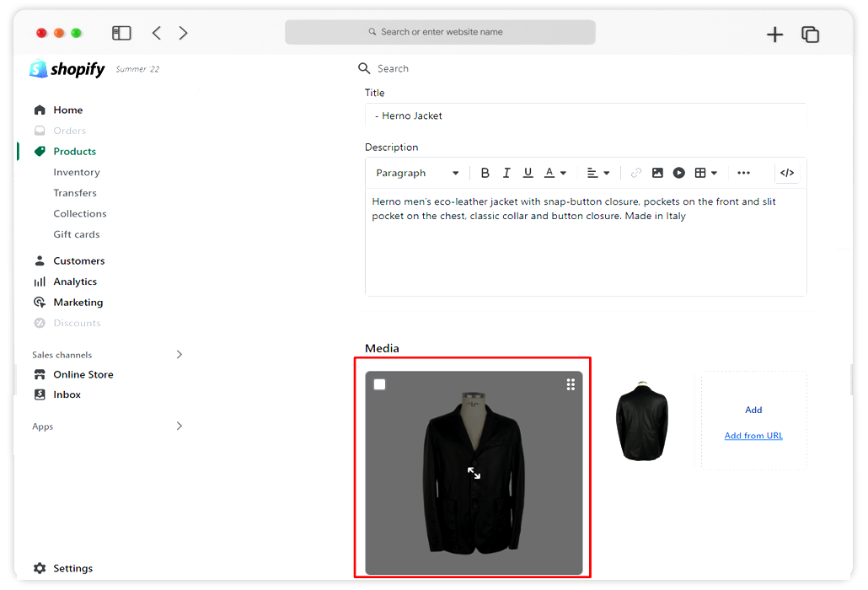The height and width of the screenshot is (590, 868).
Task: Click the Add media button
Action: pos(753,410)
